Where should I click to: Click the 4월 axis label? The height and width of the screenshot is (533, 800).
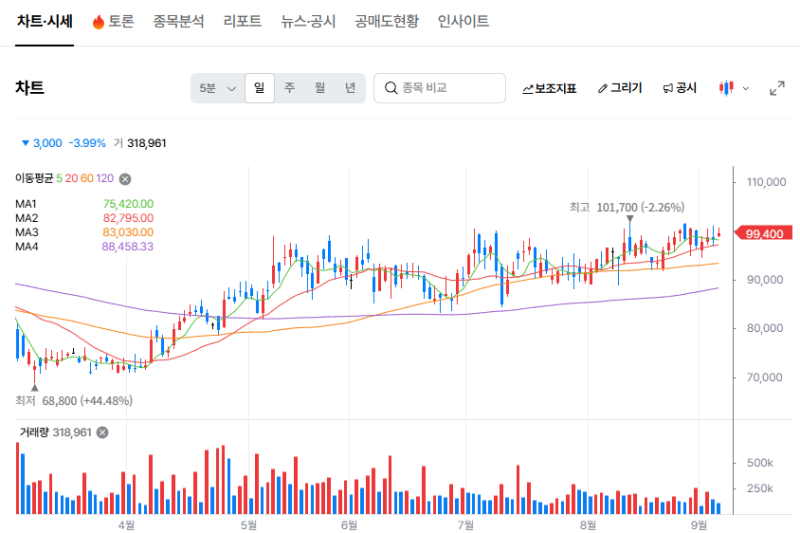pos(126,525)
